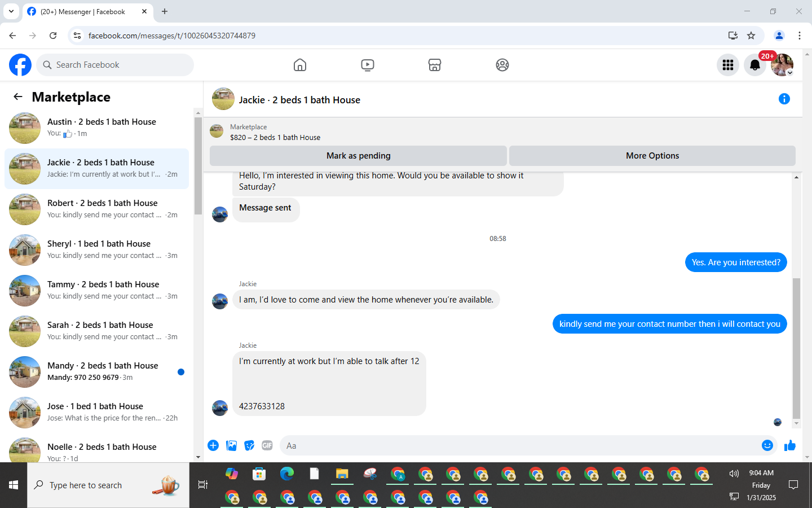This screenshot has width=812, height=508.
Task: Open the Video tab icon
Action: [x=368, y=65]
